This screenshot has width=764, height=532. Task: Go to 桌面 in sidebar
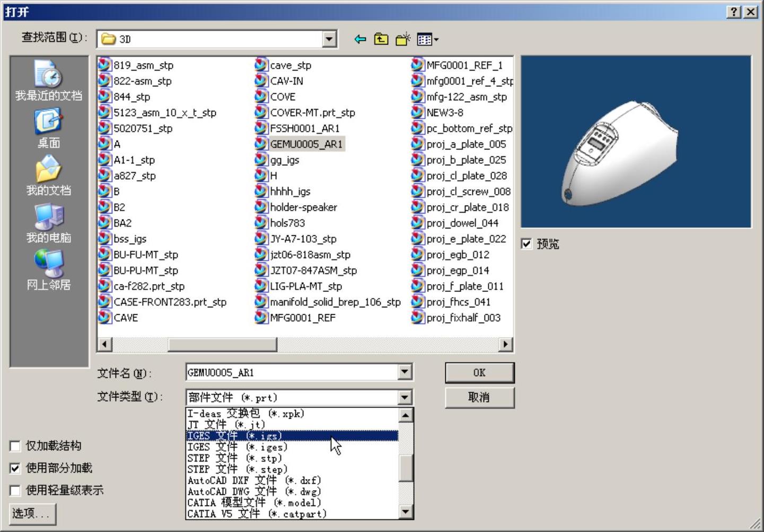[x=49, y=128]
